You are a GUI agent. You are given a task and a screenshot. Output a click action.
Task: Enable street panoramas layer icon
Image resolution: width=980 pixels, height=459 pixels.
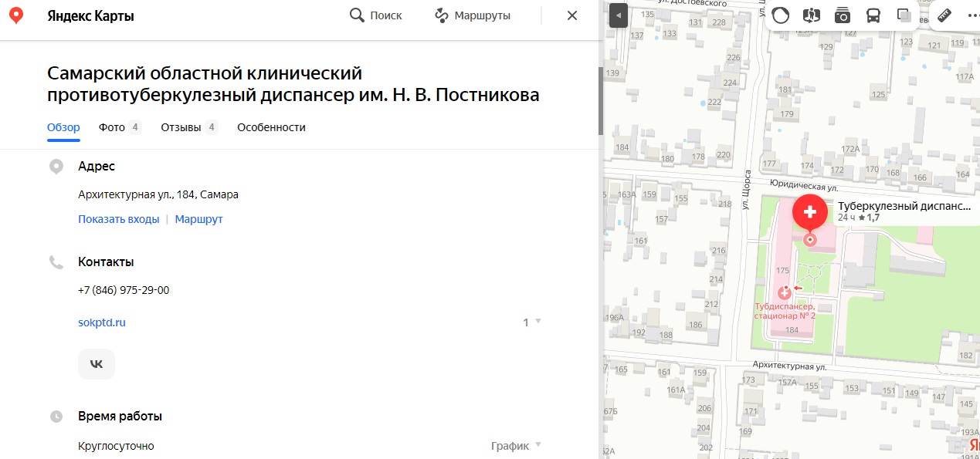pos(811,15)
